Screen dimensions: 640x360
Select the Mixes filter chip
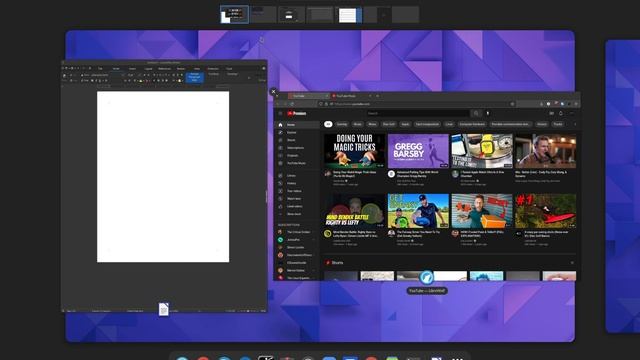click(372, 124)
